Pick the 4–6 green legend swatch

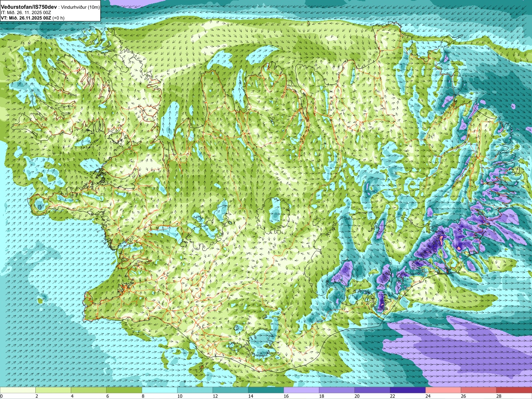(x=89, y=390)
